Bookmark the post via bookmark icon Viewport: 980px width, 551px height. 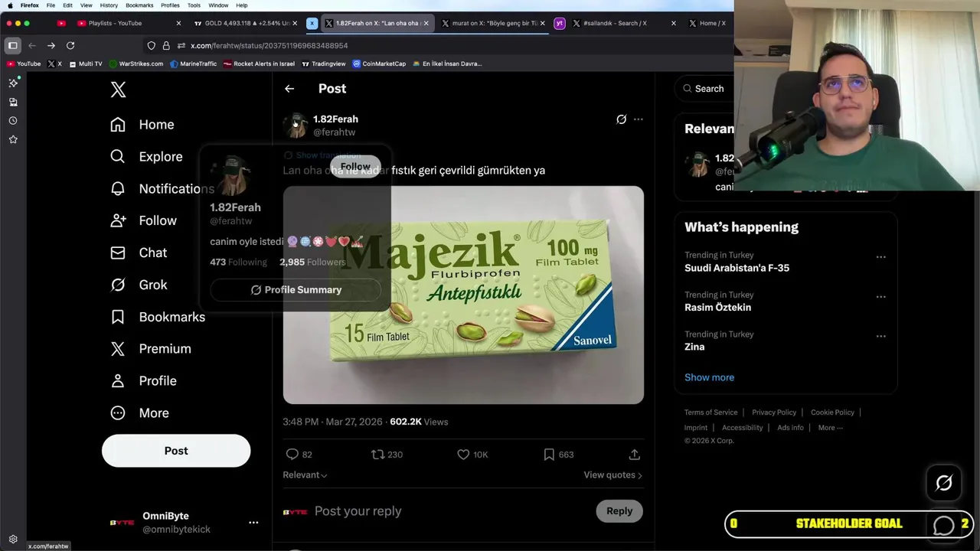coord(549,455)
